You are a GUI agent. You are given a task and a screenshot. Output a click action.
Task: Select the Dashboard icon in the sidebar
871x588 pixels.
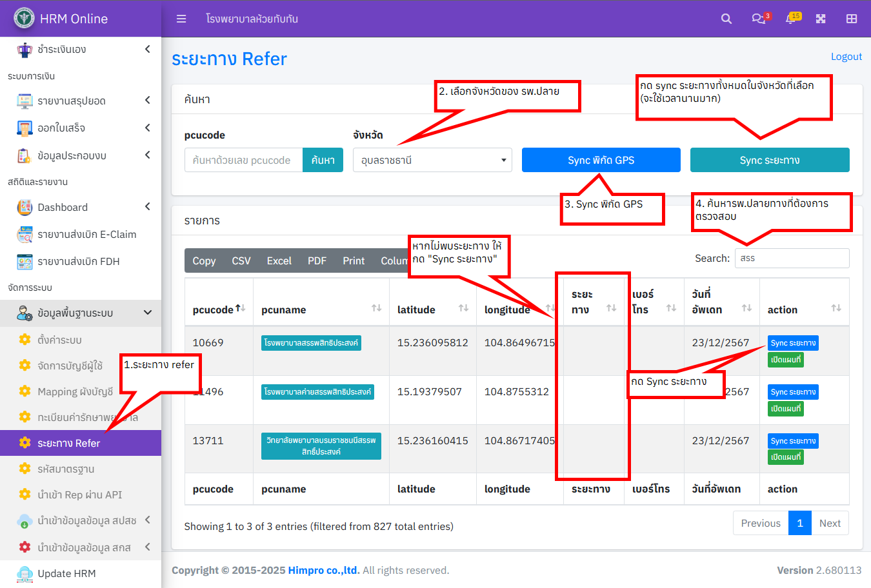[x=25, y=207]
